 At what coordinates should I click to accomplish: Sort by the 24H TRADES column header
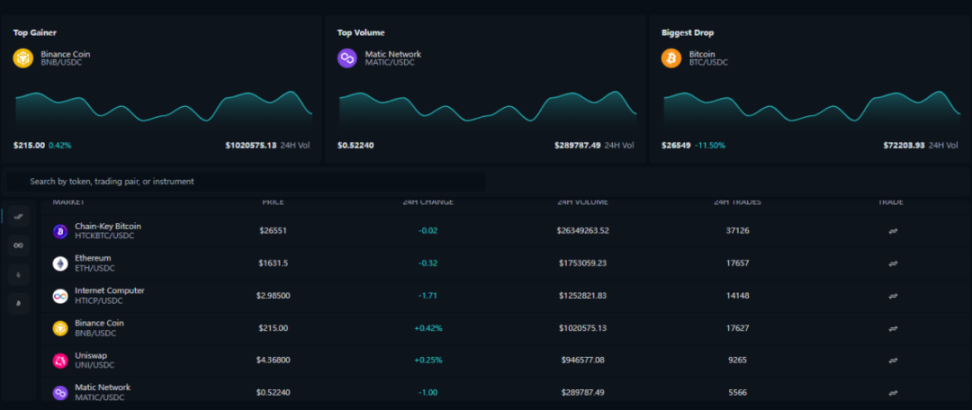click(738, 202)
